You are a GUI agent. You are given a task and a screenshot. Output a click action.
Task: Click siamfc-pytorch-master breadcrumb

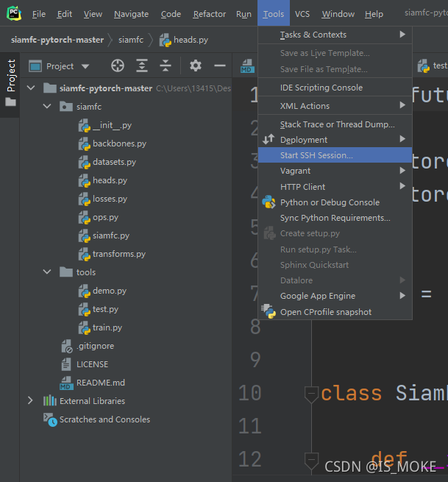57,40
